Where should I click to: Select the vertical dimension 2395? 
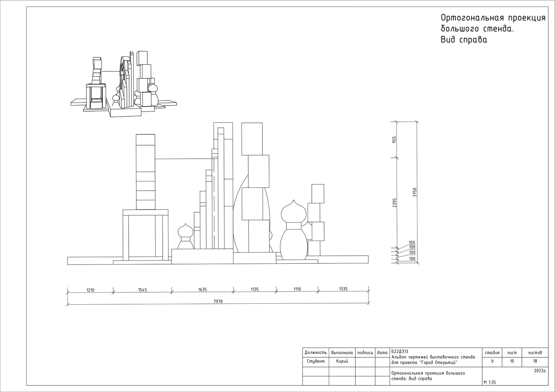click(394, 203)
